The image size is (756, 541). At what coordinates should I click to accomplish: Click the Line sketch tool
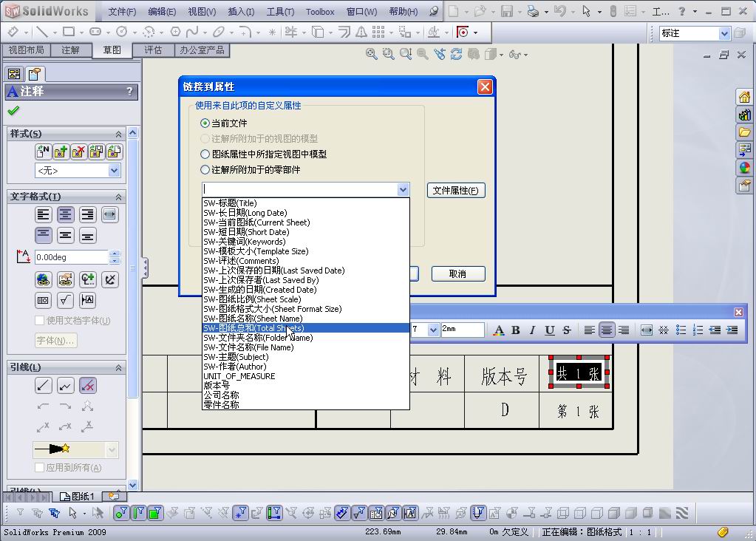point(42,33)
